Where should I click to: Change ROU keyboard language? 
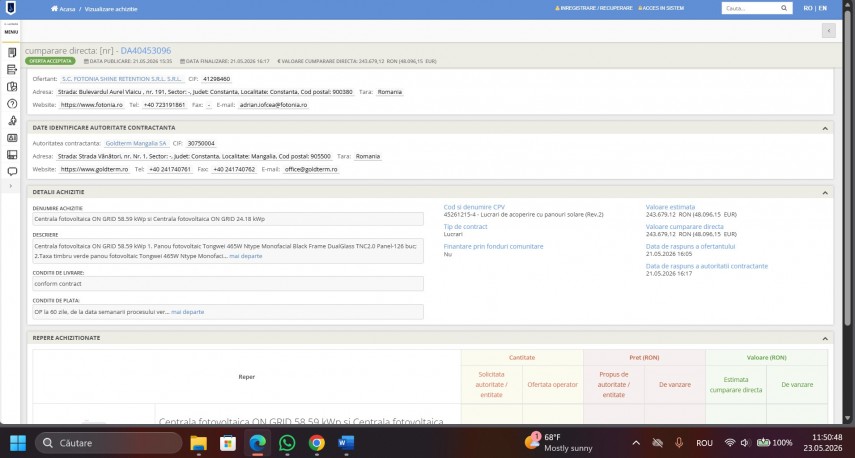tap(705, 443)
